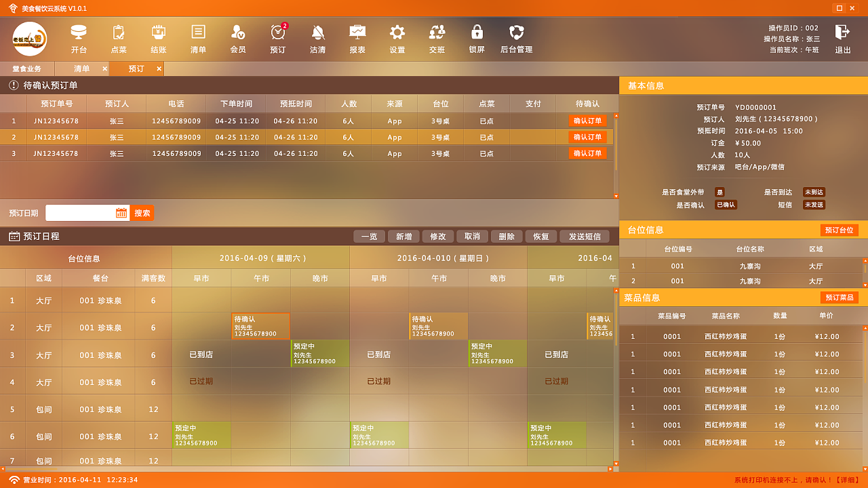
Task: Toggle the 是否食堂外带 是 tag
Action: pos(719,192)
